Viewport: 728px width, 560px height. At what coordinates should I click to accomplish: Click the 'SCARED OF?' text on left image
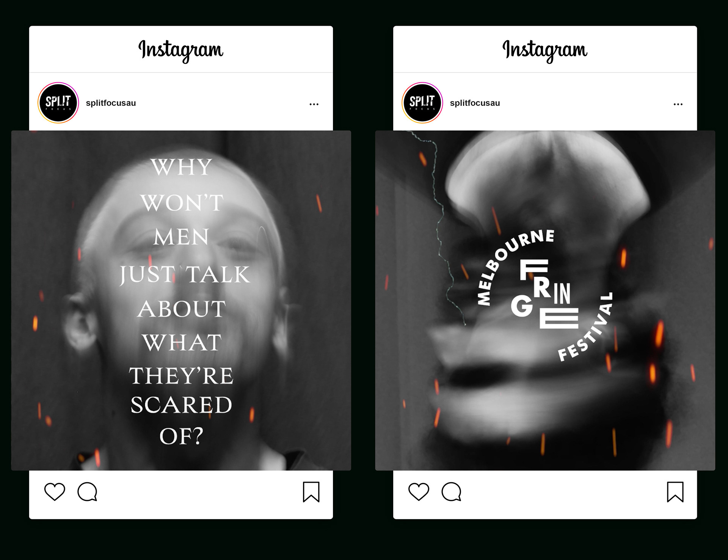[x=181, y=420]
